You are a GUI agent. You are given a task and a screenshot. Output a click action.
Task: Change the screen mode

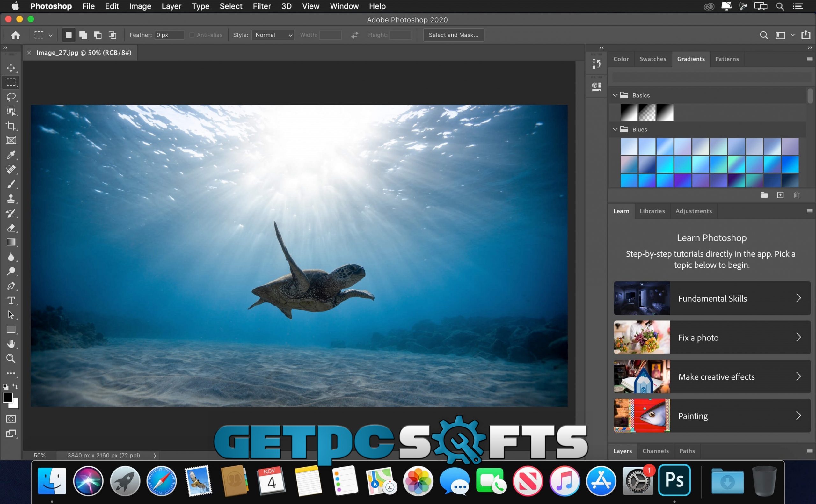tap(11, 434)
